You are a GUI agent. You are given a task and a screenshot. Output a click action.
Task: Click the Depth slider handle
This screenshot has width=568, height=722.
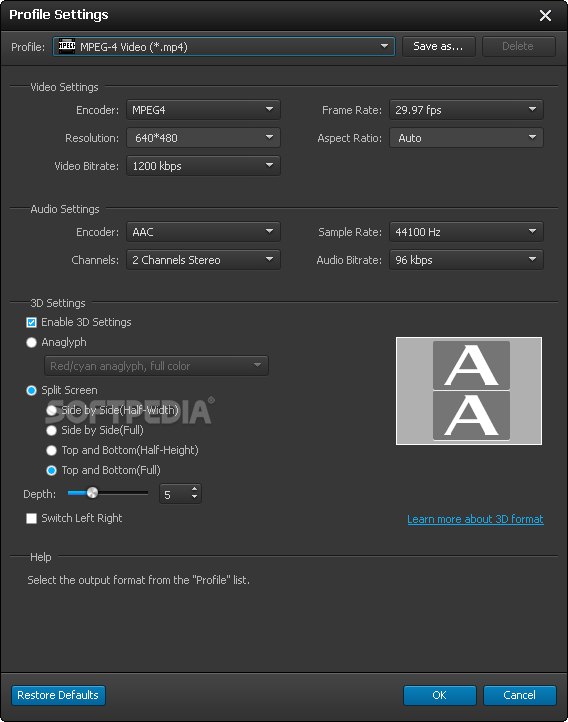(93, 493)
